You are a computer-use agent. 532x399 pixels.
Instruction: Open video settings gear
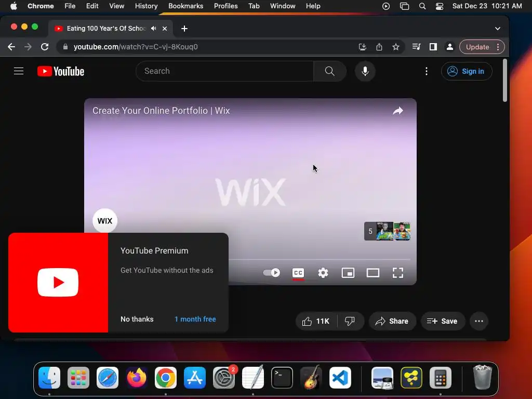click(323, 273)
